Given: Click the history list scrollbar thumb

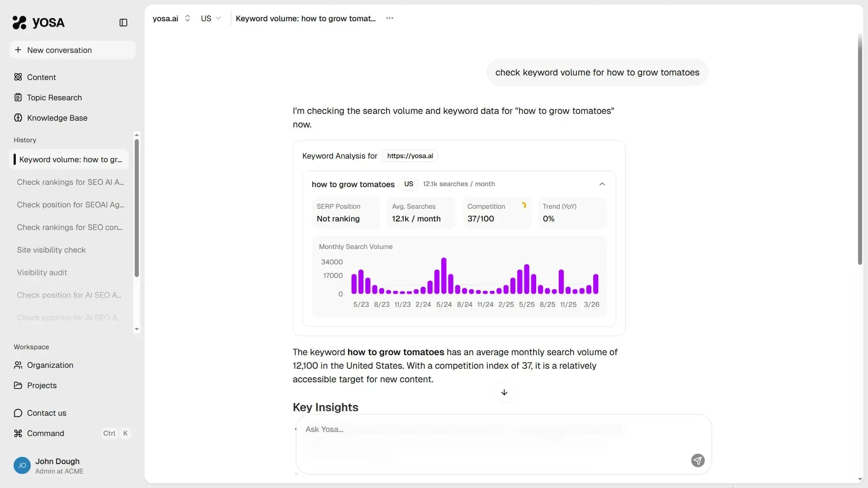Looking at the screenshot, I should pos(137,208).
